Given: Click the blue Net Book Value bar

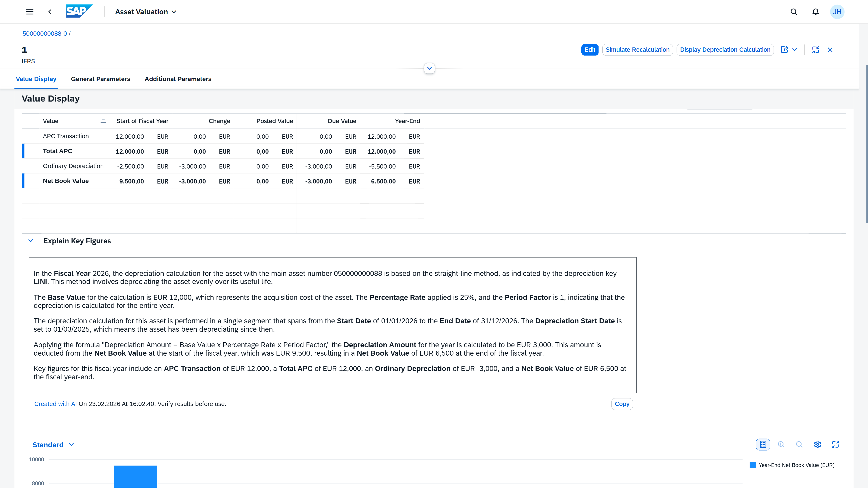Looking at the screenshot, I should tap(135, 476).
